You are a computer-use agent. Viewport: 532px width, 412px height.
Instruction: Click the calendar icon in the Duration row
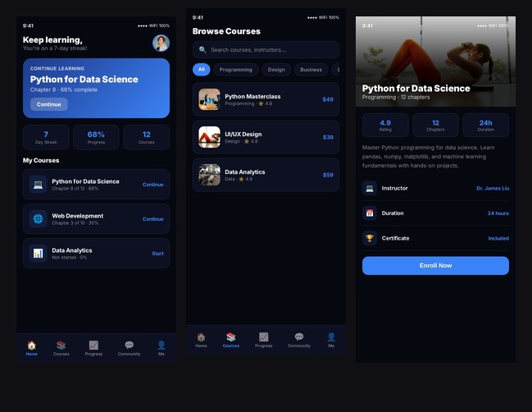(x=370, y=213)
